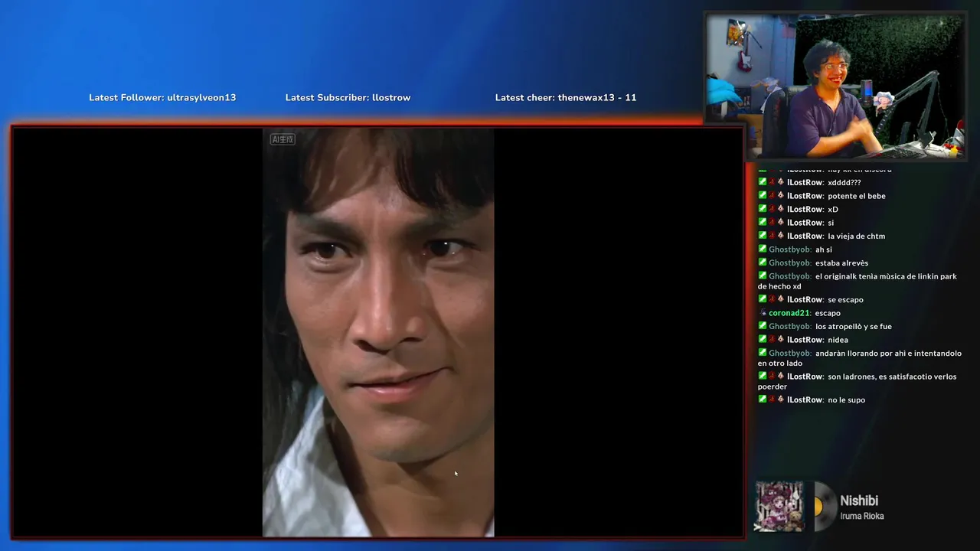Click ILostRow username on "xdddd???" message
The height and width of the screenshot is (551, 980).
[x=805, y=182]
